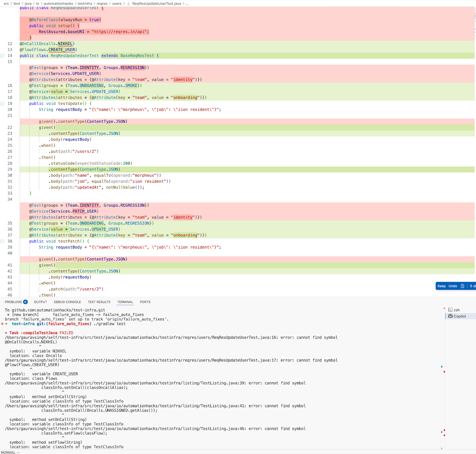
Task: Expand the '...' symbol breadcrumb after the filename
Action: (x=187, y=4)
